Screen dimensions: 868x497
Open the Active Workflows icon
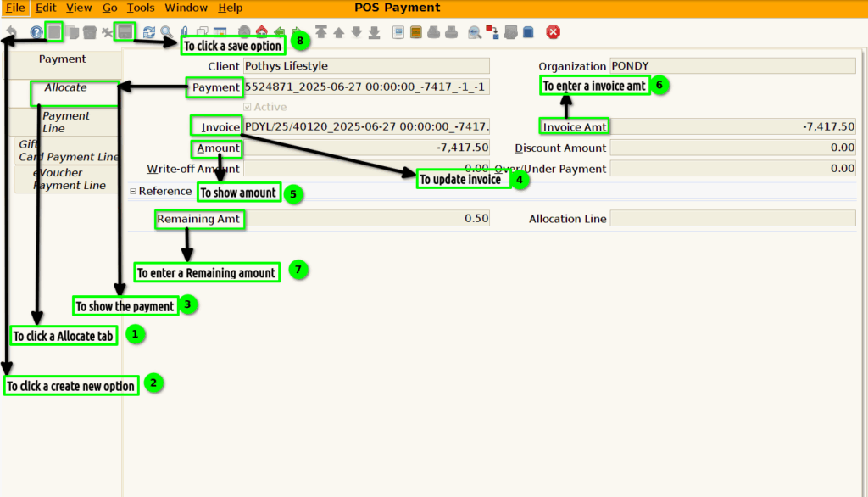pyautogui.click(x=492, y=32)
